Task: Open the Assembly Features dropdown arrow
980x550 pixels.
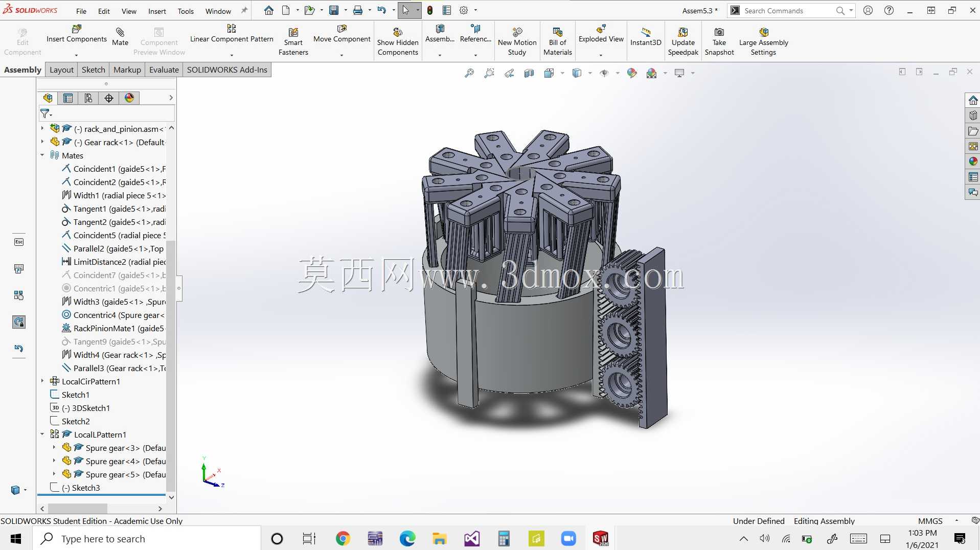Action: [x=440, y=55]
